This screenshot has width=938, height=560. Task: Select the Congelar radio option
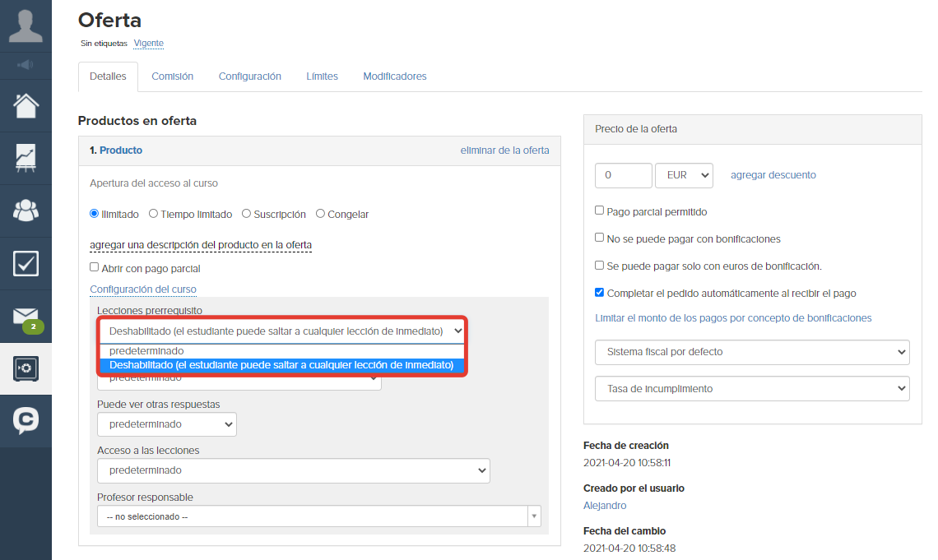[x=320, y=213]
